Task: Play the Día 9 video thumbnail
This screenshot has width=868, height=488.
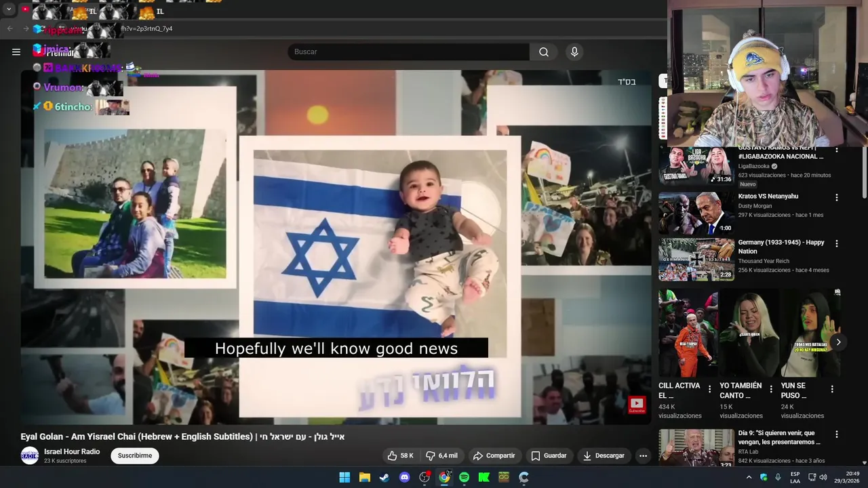Action: pos(696,447)
